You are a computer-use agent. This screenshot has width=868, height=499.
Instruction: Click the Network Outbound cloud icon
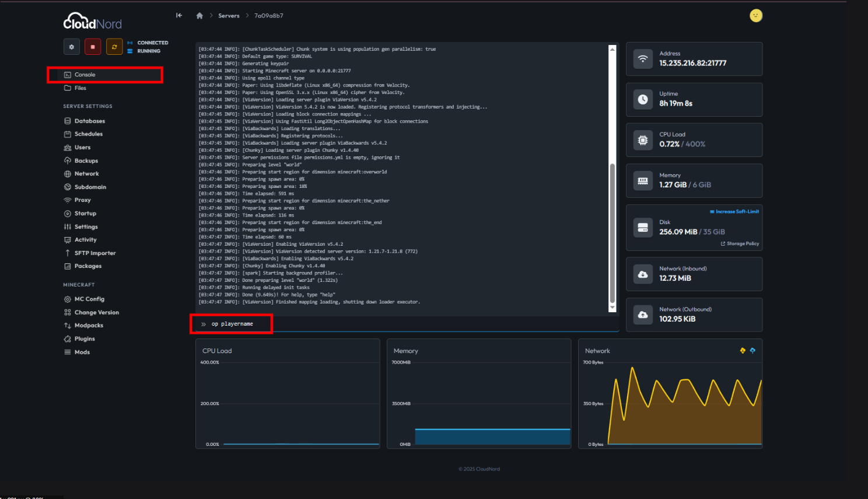643,315
